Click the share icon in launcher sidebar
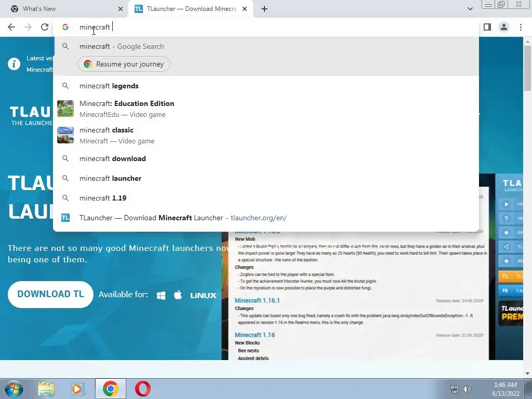The height and width of the screenshot is (399, 532). pyautogui.click(x=506, y=247)
